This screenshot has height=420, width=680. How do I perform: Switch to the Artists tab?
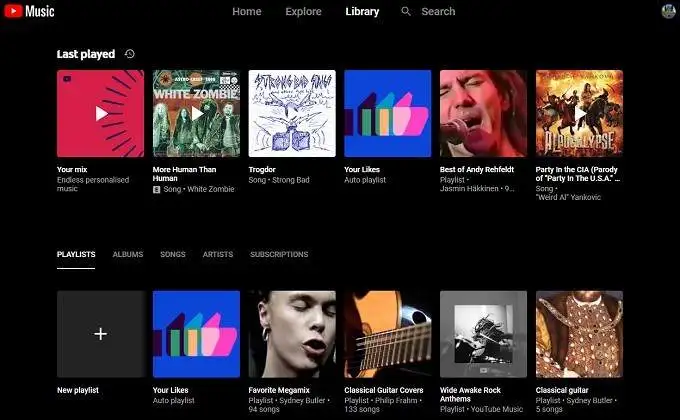218,254
